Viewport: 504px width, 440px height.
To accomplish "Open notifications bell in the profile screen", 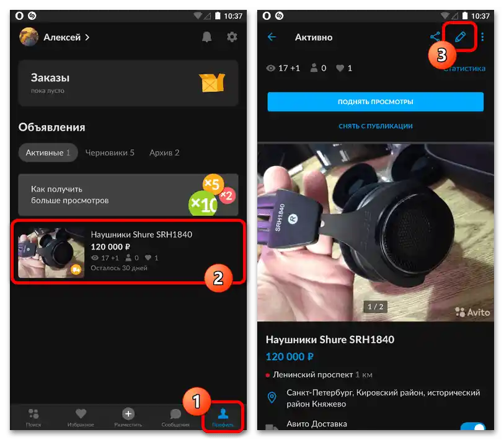I will pos(206,37).
